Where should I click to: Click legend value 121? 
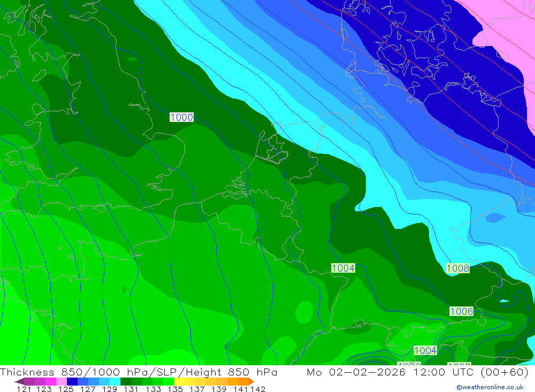pyautogui.click(x=24, y=389)
